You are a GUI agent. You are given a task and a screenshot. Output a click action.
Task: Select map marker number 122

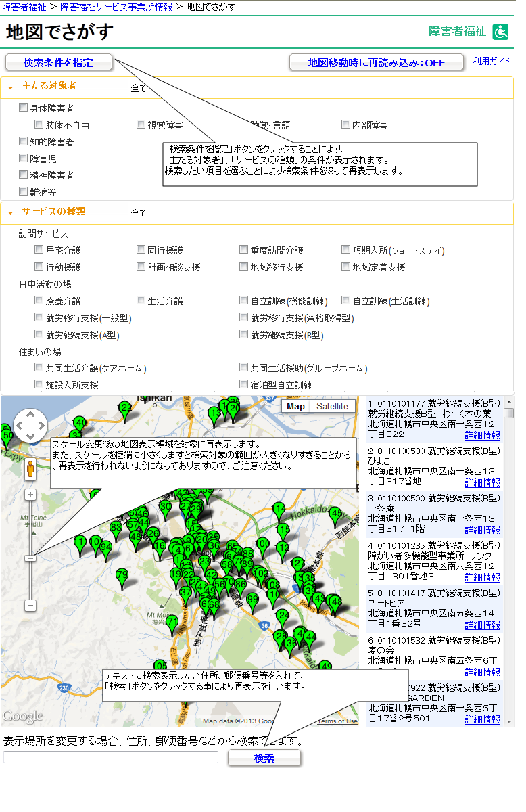125,411
